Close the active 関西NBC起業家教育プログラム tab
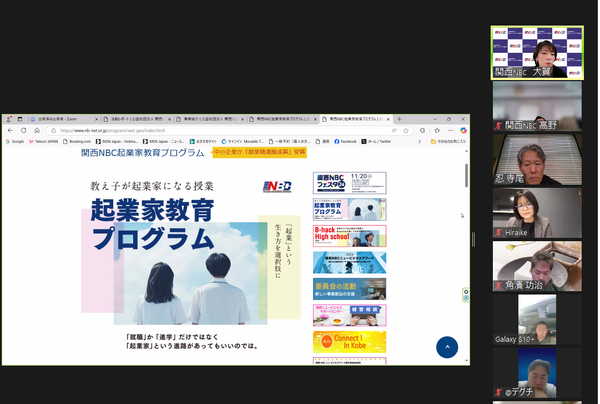This screenshot has height=404, width=600. [x=388, y=119]
